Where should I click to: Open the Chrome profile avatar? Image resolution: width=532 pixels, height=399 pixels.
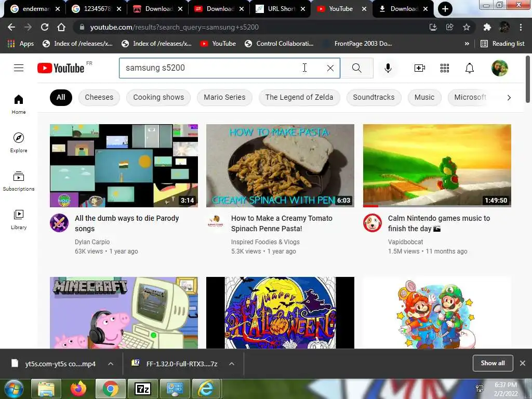tap(504, 27)
